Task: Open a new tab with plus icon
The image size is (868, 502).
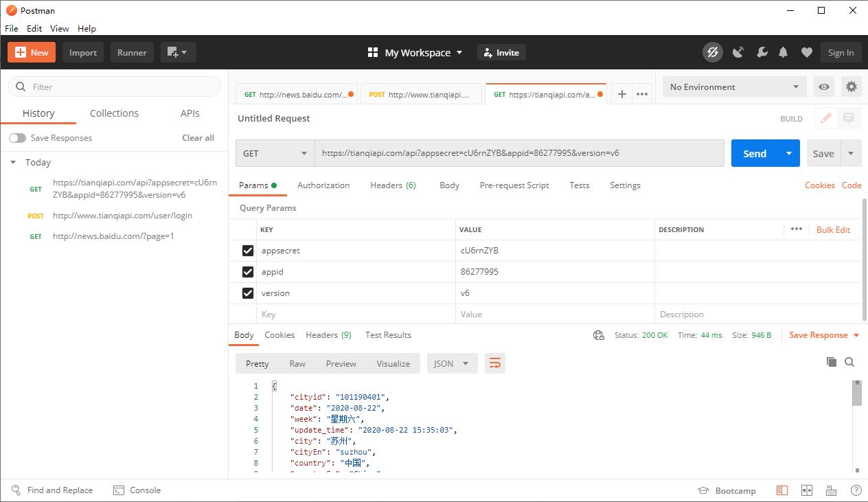Action: (621, 94)
